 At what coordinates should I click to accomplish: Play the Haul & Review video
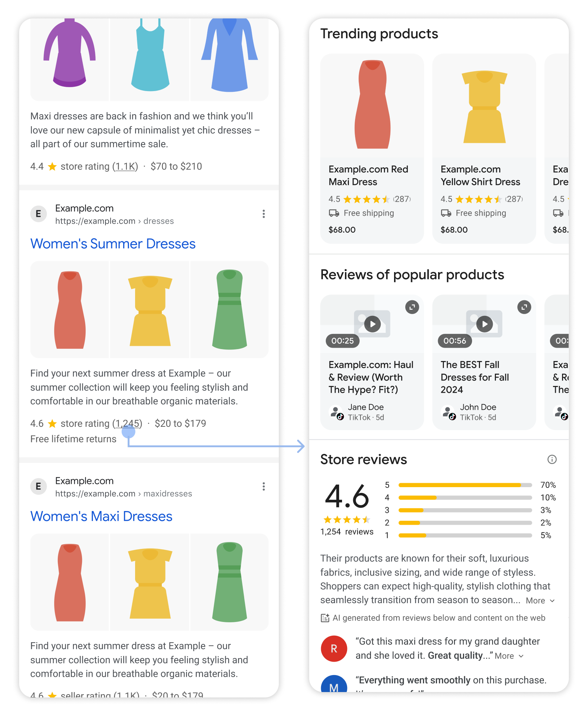coord(372,324)
